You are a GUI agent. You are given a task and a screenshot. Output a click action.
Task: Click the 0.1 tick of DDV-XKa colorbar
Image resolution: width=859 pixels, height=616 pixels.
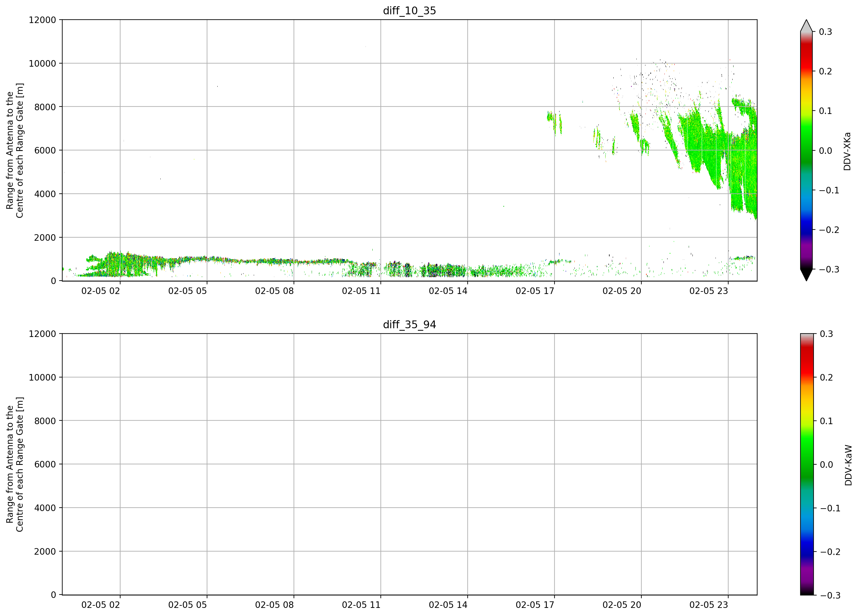pos(825,111)
